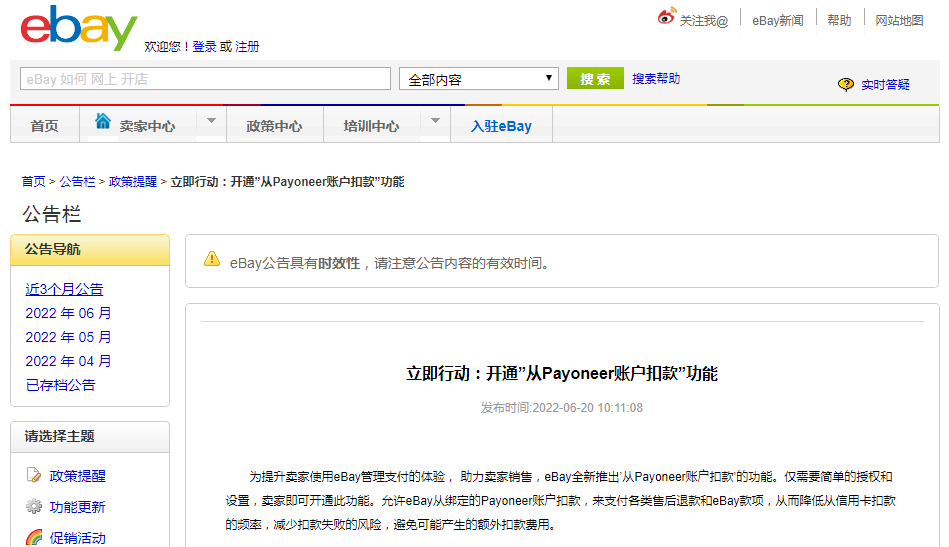The width and height of the screenshot is (949, 547).
Task: Open the eBay新闻 link
Action: pos(778,21)
